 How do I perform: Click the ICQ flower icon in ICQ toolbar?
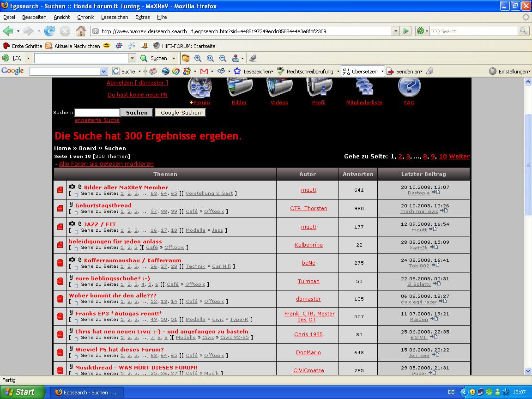pyautogui.click(x=6, y=58)
